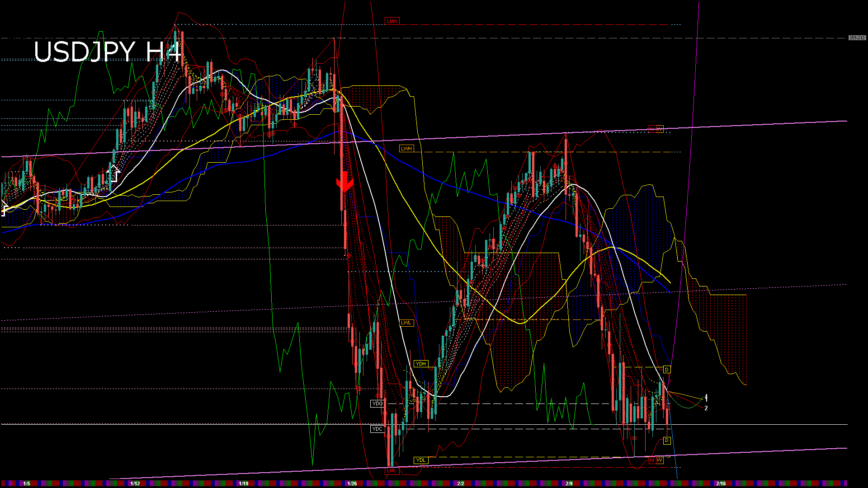Screen dimensions: 868x488
Task: Select the lower yellow D marker
Action: click(x=667, y=440)
